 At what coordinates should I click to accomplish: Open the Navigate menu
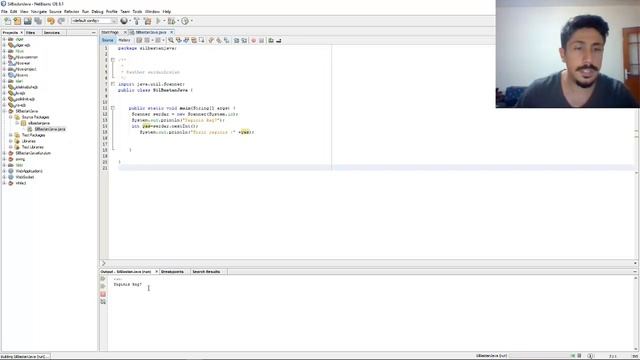click(x=39, y=11)
